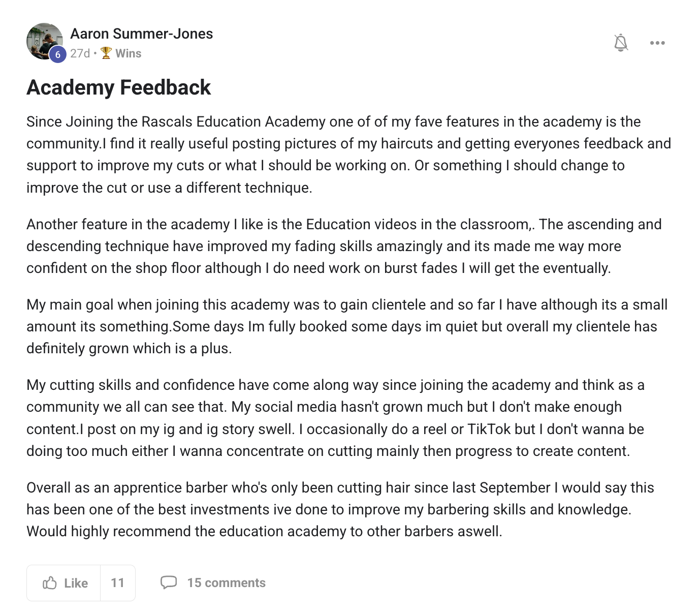Image resolution: width=700 pixels, height=613 pixels.
Task: Click the paragraph starting 'My main goal'
Action: click(x=347, y=326)
